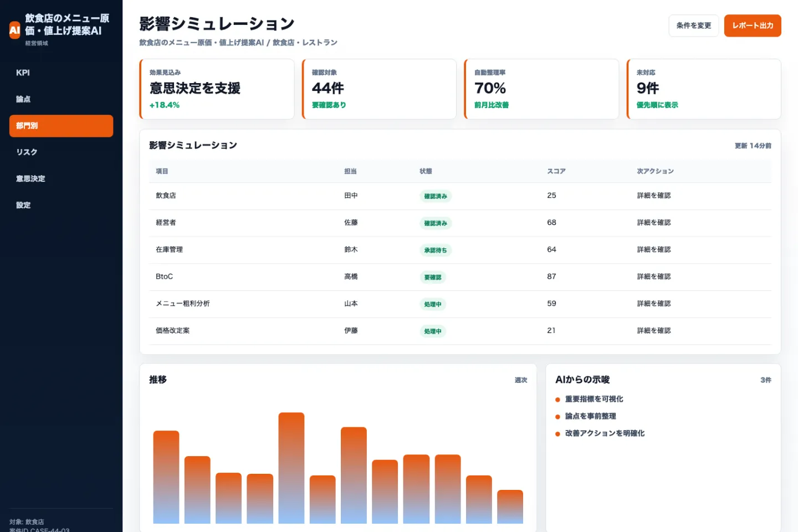
Task: Open the 確認対象 44件 card
Action: point(379,89)
